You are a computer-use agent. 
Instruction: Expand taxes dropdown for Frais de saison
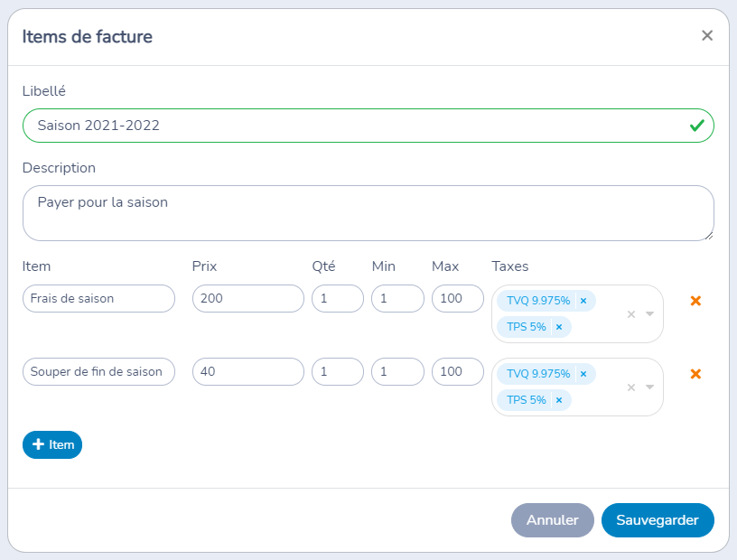point(649,314)
